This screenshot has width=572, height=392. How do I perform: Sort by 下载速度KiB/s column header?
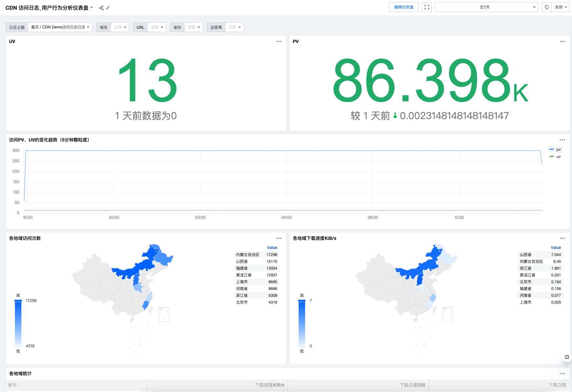point(269,385)
